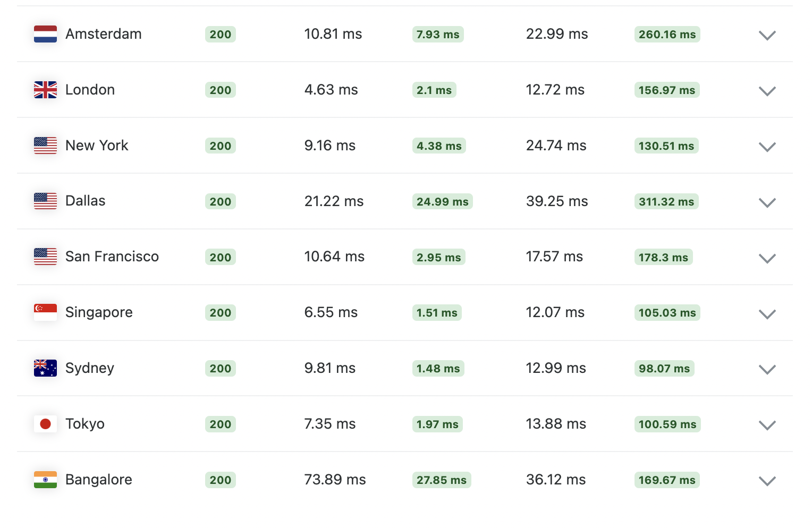This screenshot has height=528, width=812.
Task: Click the Singapore location name
Action: (x=99, y=312)
